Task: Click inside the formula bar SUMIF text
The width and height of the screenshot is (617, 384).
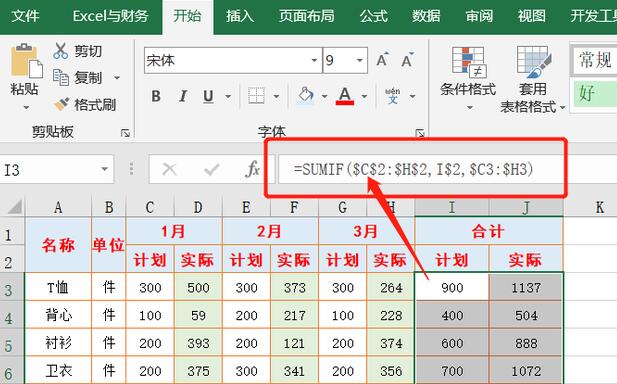Action: click(x=413, y=170)
